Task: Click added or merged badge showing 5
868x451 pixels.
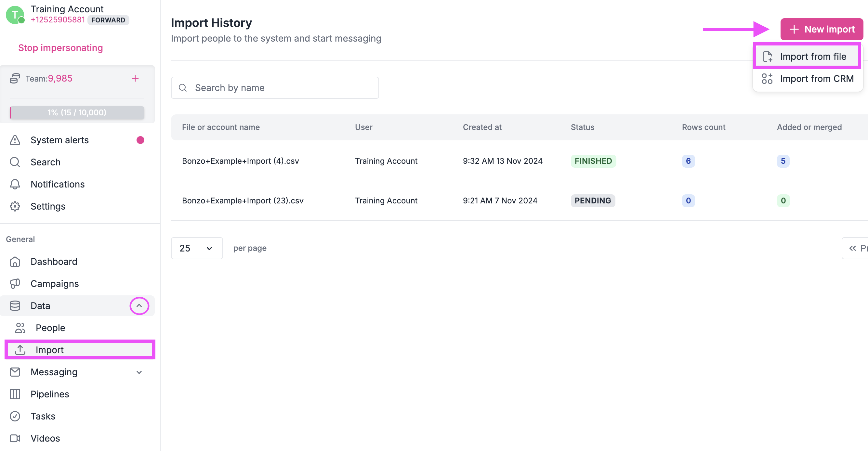Action: coord(783,161)
